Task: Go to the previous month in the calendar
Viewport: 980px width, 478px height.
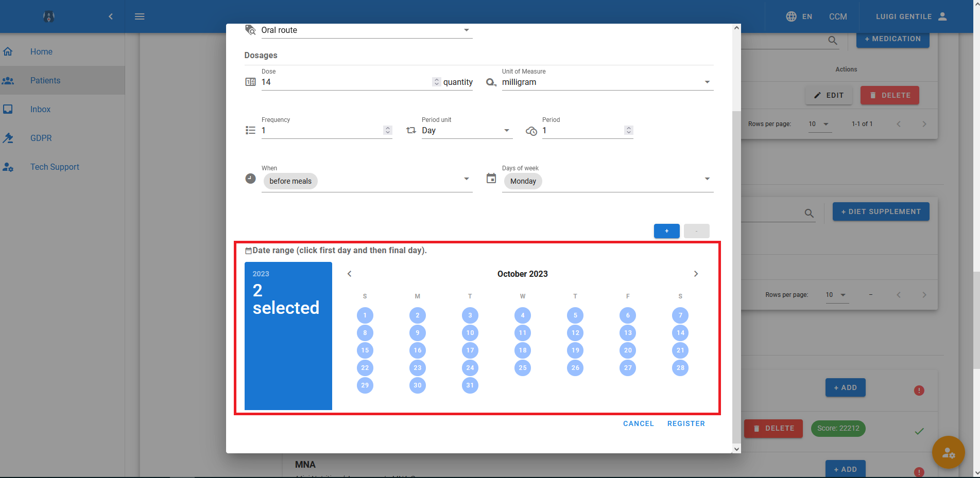Action: [x=350, y=274]
